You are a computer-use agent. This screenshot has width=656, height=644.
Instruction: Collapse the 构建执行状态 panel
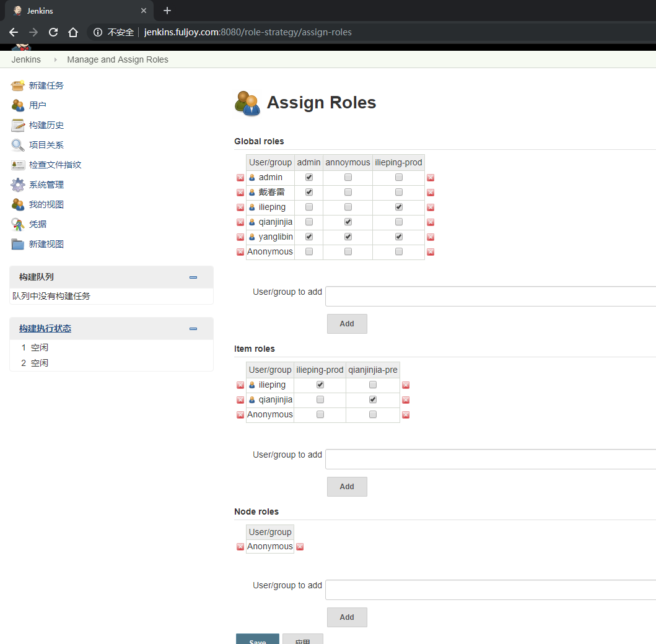click(193, 329)
